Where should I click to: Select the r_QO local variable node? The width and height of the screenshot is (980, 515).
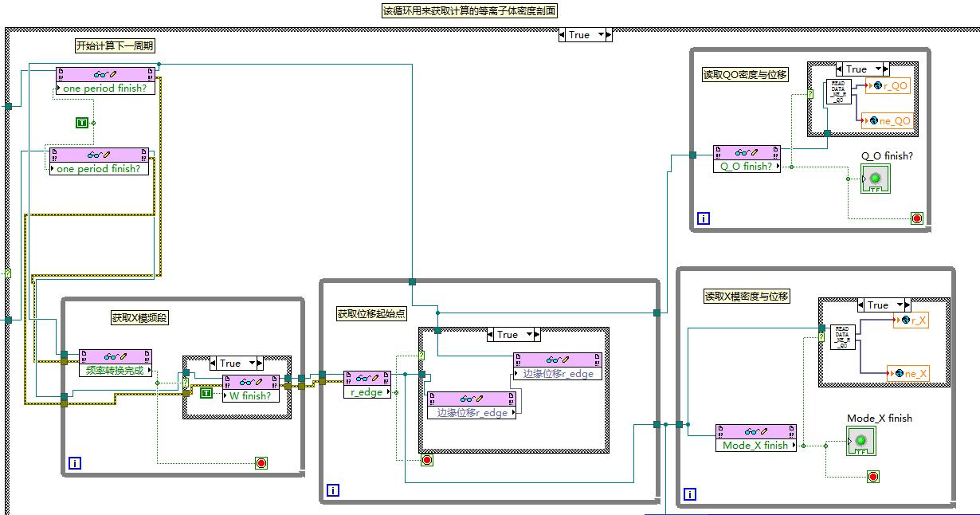887,86
